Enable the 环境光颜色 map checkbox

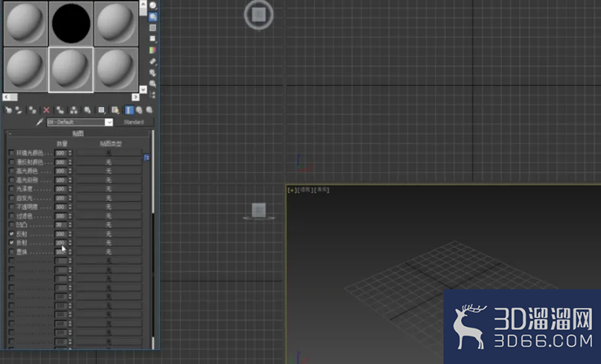coord(12,153)
